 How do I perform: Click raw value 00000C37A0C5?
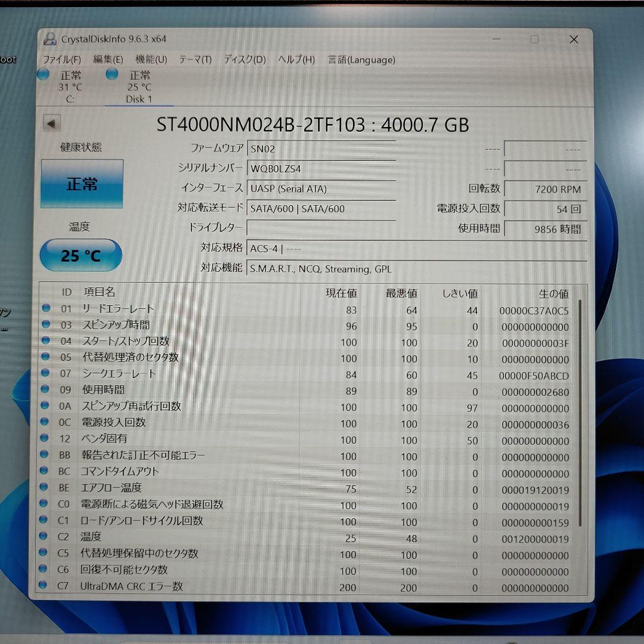[x=534, y=311]
